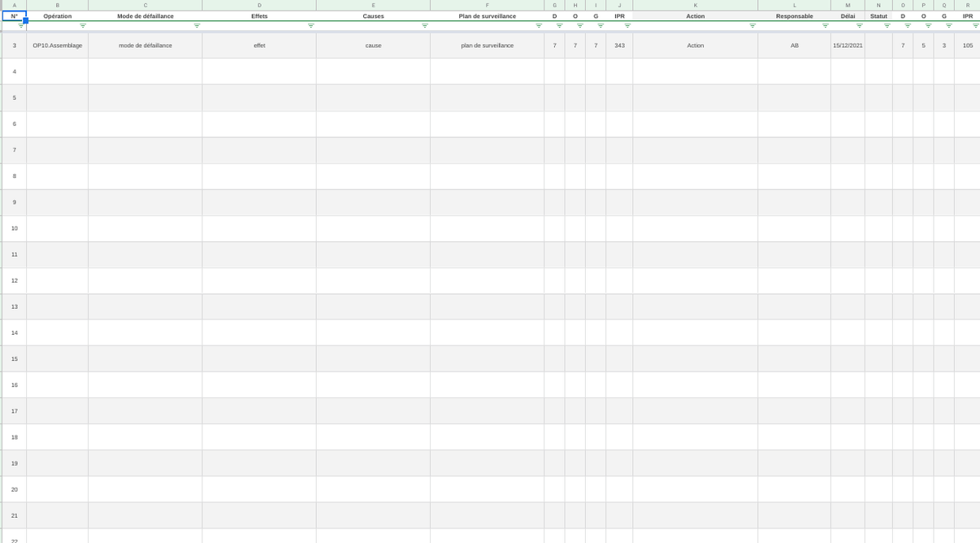Click the filter icon under Plan de surveillance
This screenshot has width=980, height=543.
[x=538, y=25]
